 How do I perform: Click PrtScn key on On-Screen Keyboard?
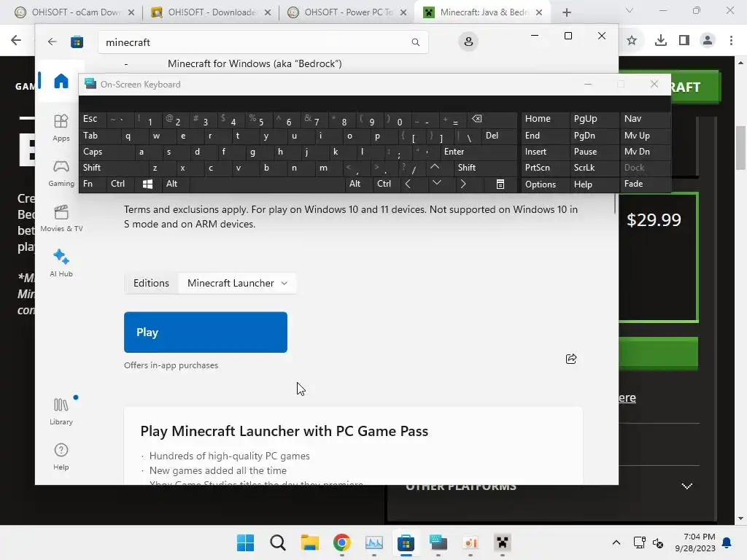[x=544, y=168]
